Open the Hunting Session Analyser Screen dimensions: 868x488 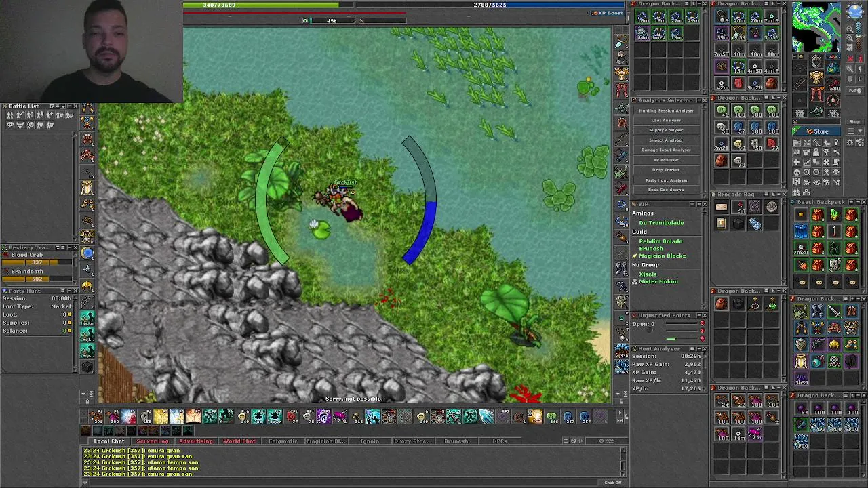click(x=667, y=110)
